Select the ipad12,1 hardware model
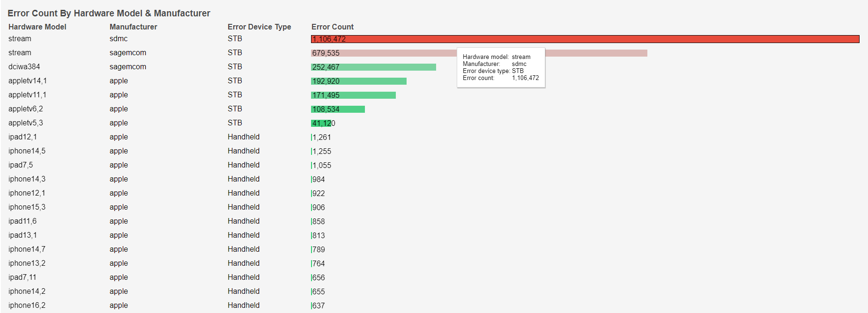The image size is (868, 313). tap(22, 137)
